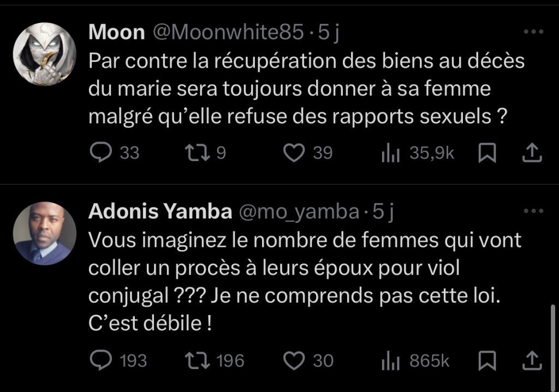
Task: Open Moon's profile picture
Action: tap(45, 54)
